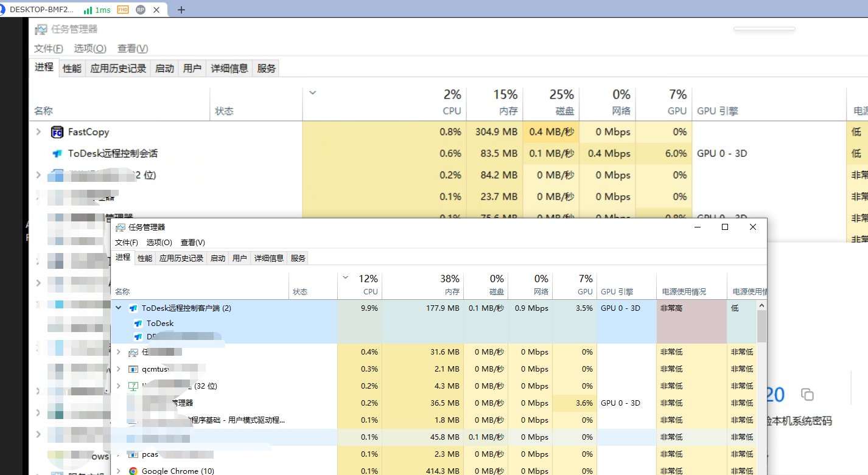This screenshot has width=868, height=475.
Task: Sort by 内存 38% column in front window
Action: tap(423, 285)
